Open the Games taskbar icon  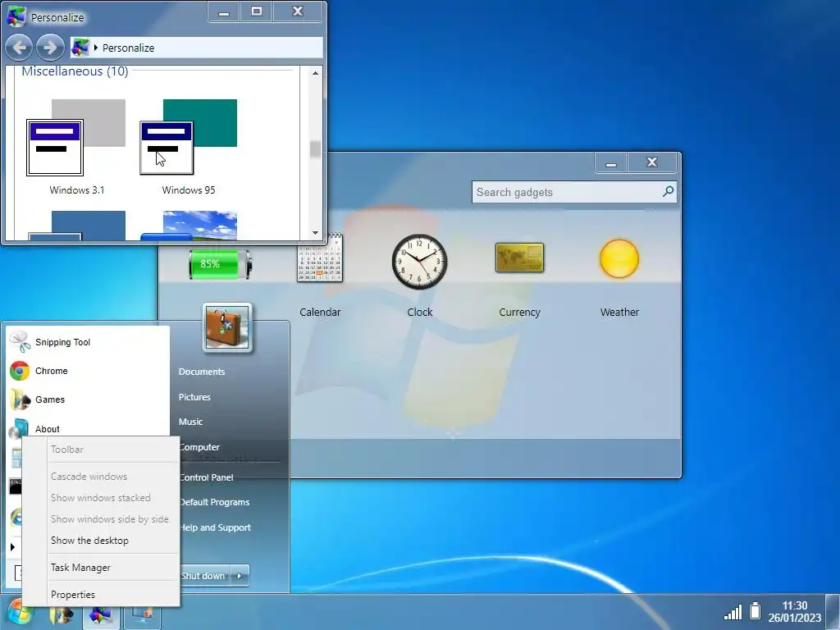click(61, 614)
